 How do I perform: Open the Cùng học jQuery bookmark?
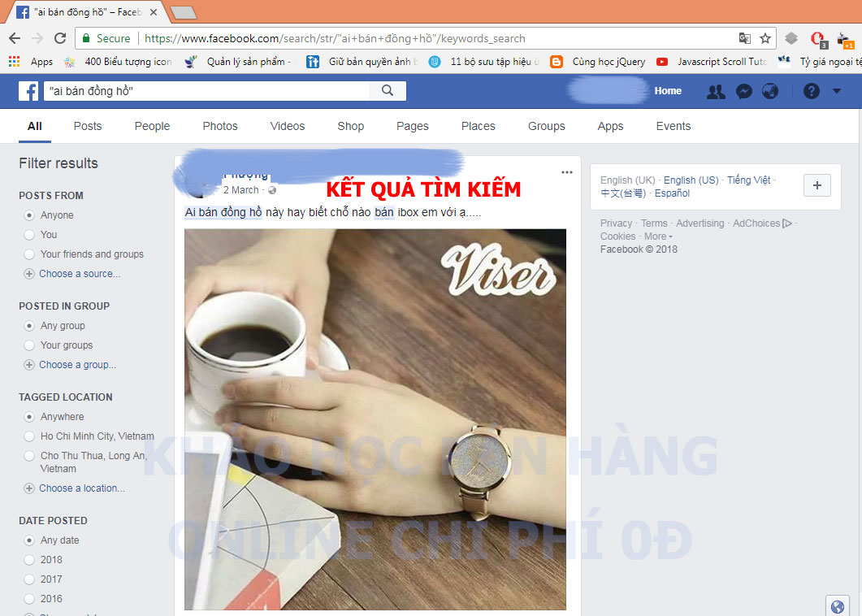click(x=598, y=62)
